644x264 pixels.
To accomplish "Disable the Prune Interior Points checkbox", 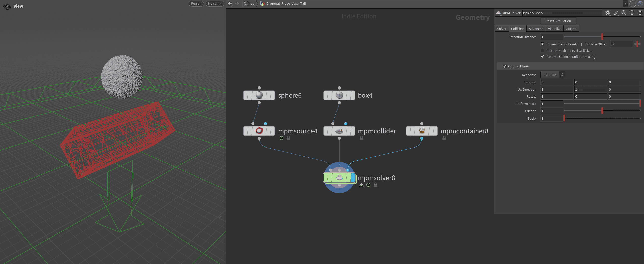I will click(542, 44).
